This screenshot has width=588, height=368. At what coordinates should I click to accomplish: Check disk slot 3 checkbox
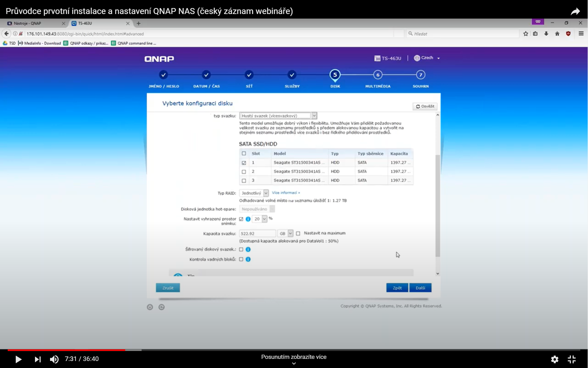click(244, 180)
